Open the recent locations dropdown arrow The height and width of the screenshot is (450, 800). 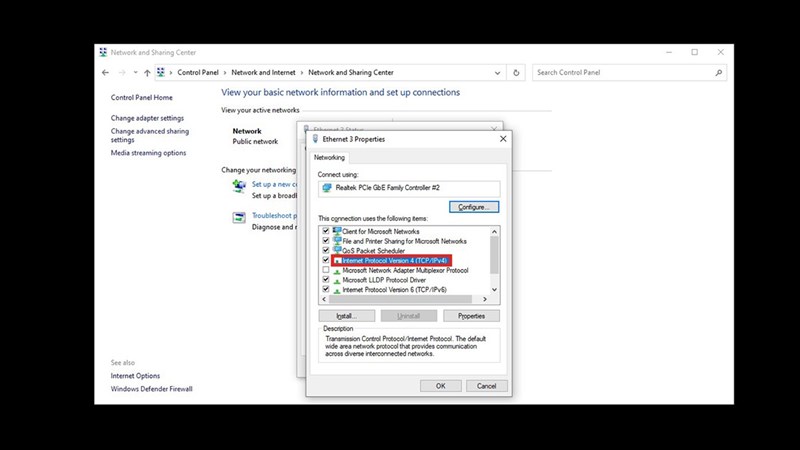tap(135, 72)
